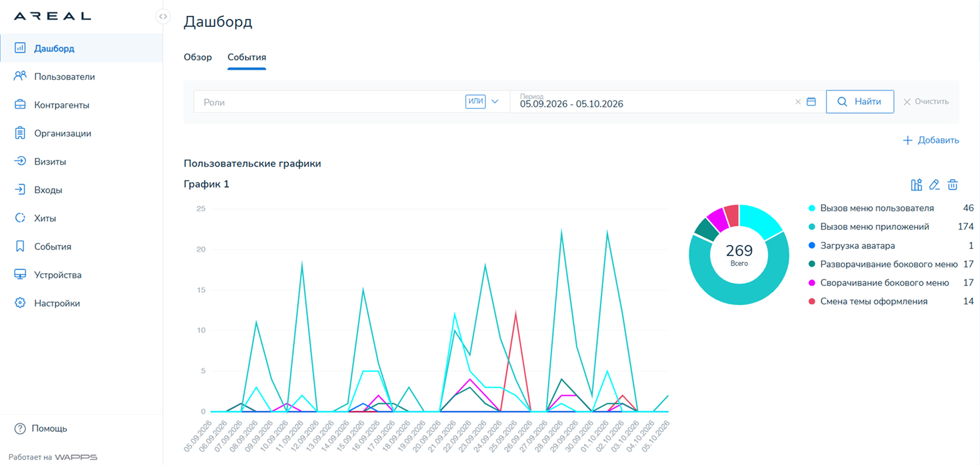Screen dimensions: 980x465
Task: Open chart display settings for График 1
Action: (916, 185)
